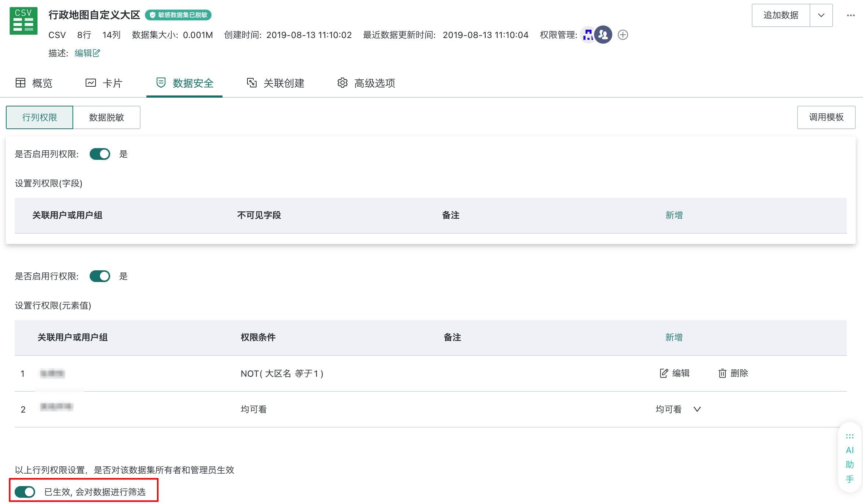Select the 数据脱敏 sub-tab
The height and width of the screenshot is (504, 863).
click(x=107, y=117)
